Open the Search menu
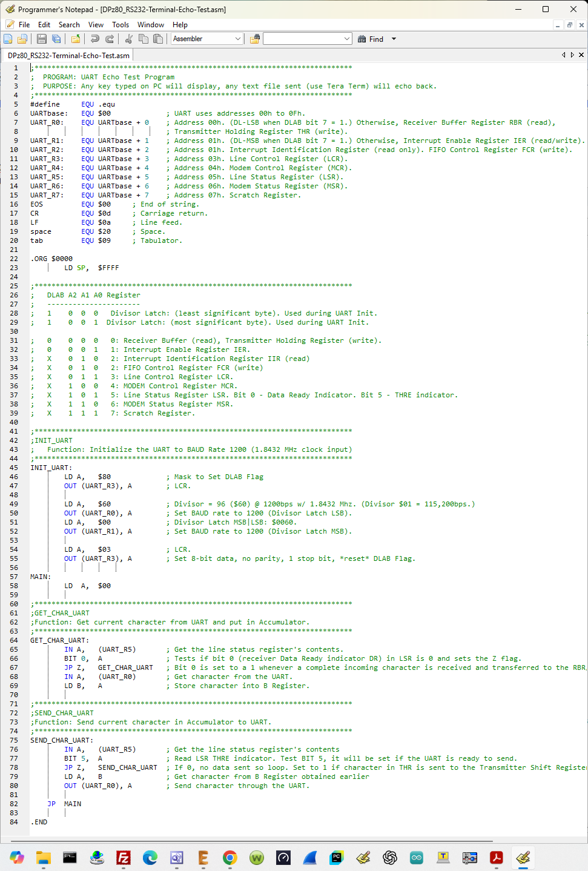 [69, 25]
